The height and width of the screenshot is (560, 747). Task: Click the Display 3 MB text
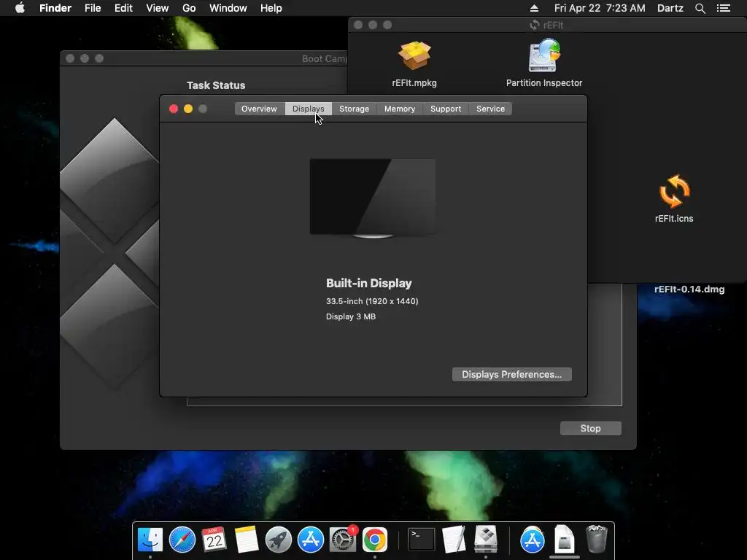click(x=351, y=316)
